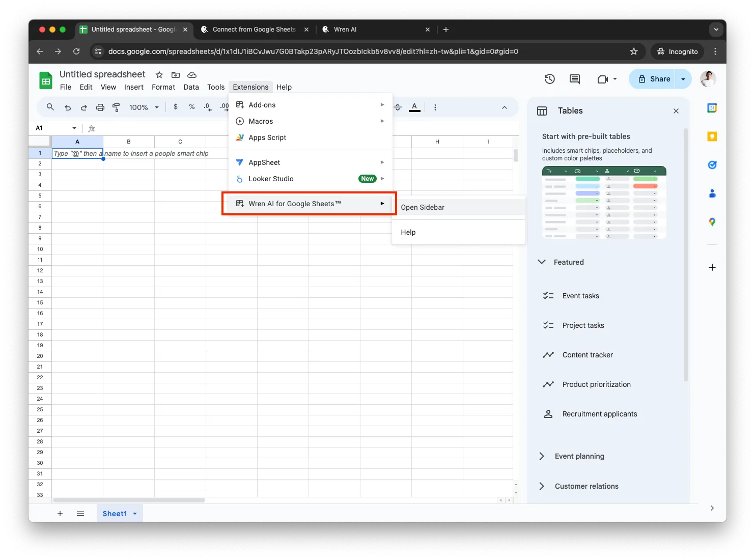
Task: Collapse the Featured section
Action: click(x=542, y=262)
